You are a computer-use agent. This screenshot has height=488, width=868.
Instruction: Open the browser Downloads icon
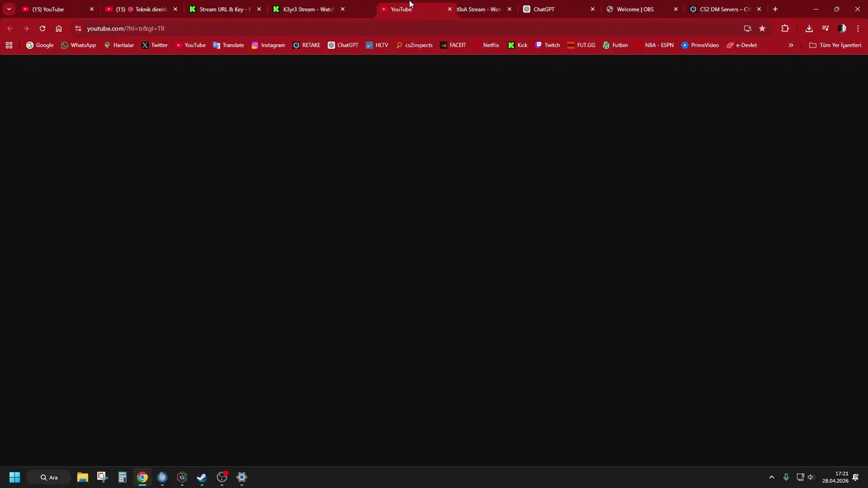[x=809, y=28]
